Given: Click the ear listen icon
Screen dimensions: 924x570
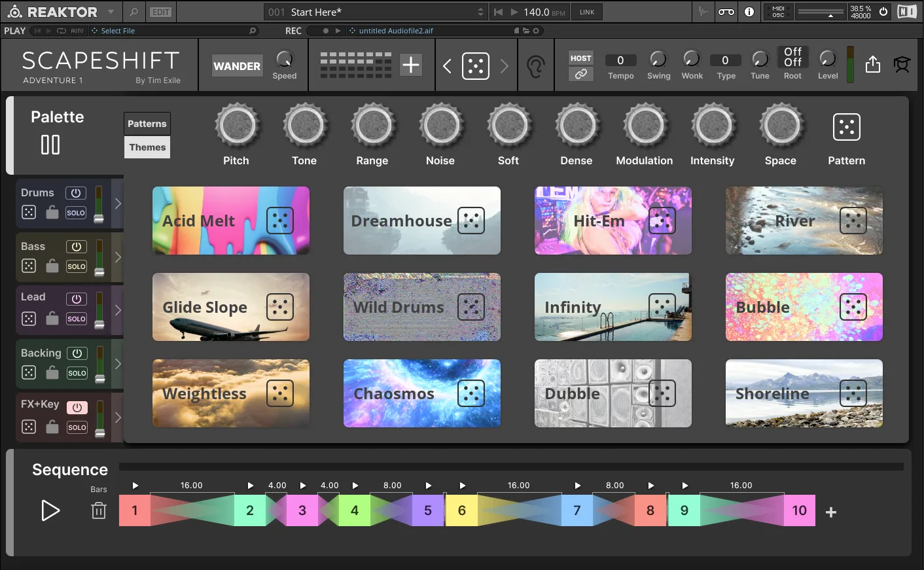Looking at the screenshot, I should click(x=536, y=66).
